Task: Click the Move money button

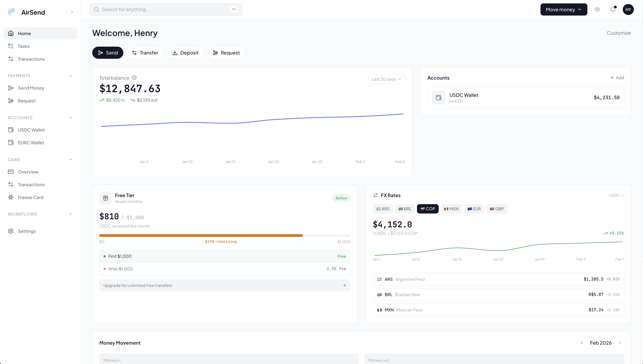Action: coord(564,9)
